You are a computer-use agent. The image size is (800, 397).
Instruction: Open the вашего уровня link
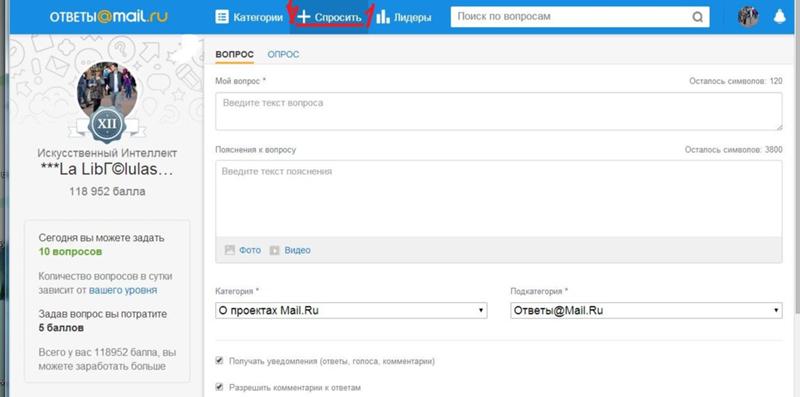(x=123, y=290)
